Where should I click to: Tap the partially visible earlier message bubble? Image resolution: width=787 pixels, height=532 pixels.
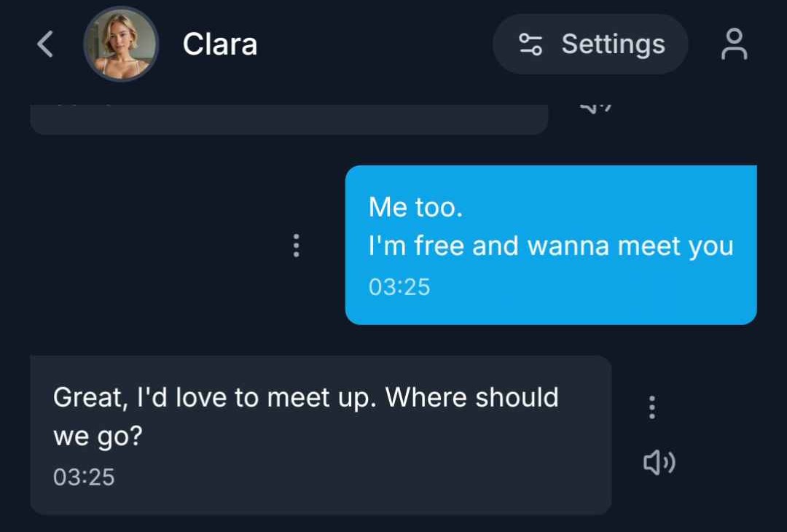(x=289, y=120)
